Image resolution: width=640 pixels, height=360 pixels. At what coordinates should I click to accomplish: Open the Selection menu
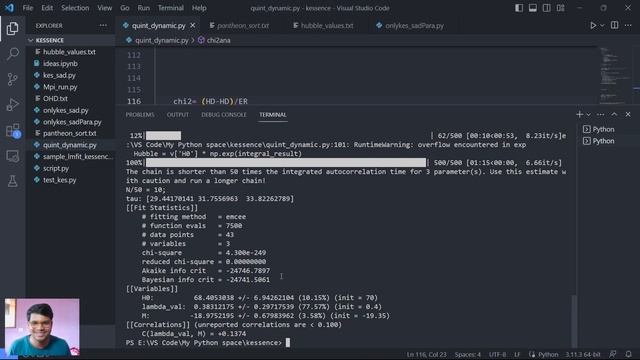(x=75, y=8)
